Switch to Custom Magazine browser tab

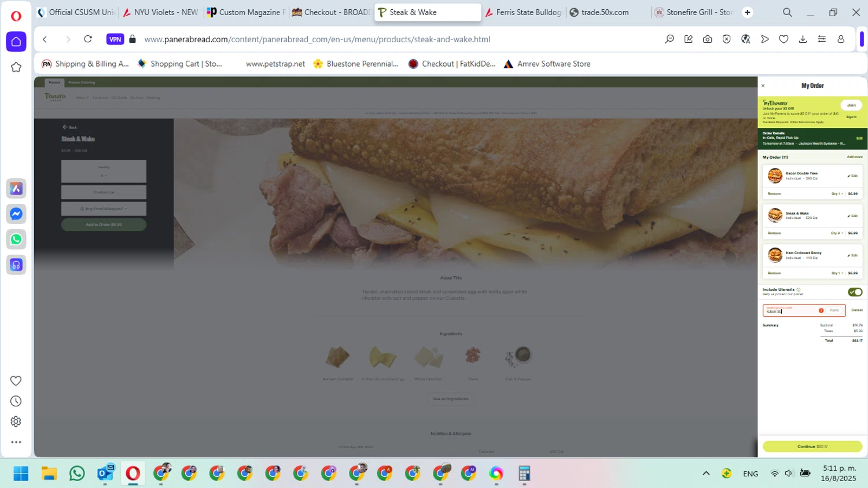tap(246, 12)
